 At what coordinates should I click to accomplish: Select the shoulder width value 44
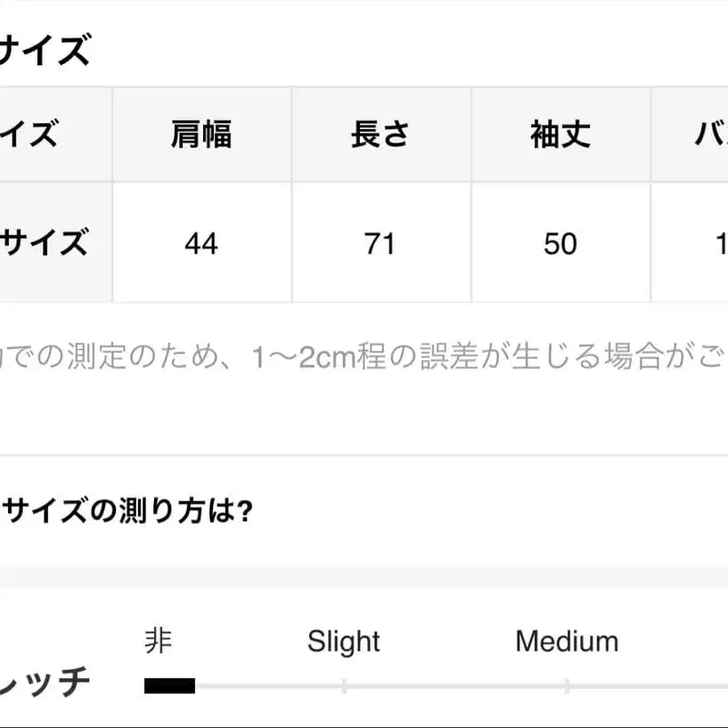pyautogui.click(x=201, y=243)
